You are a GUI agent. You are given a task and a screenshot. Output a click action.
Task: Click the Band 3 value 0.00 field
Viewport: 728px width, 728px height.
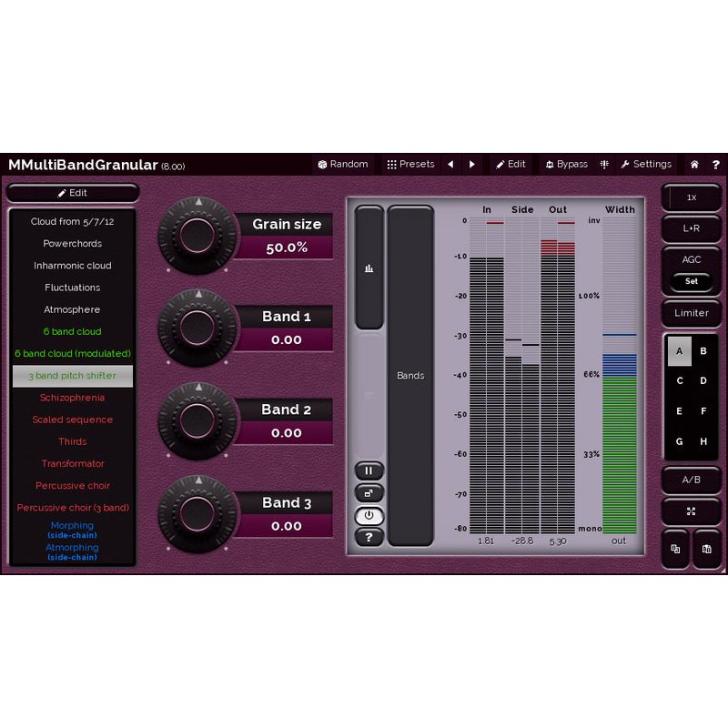287,526
